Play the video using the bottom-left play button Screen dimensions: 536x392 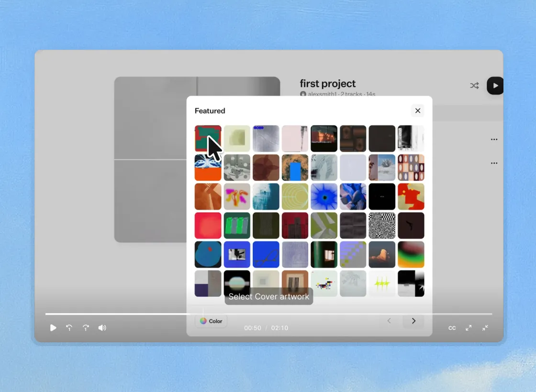[53, 328]
